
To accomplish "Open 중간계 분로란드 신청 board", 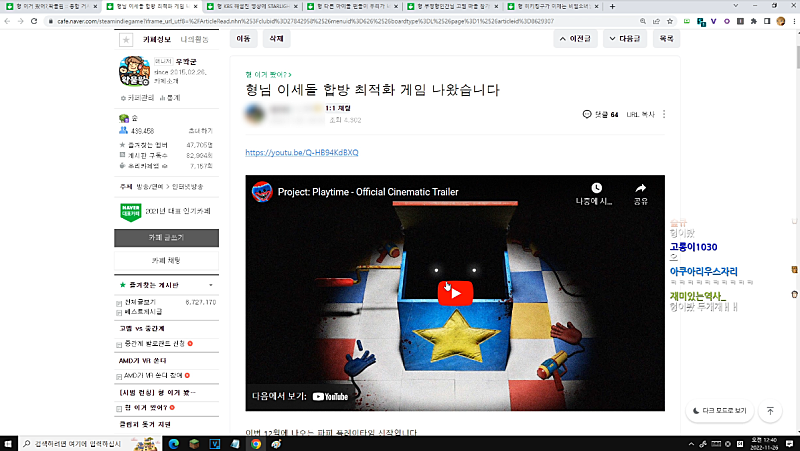I will (x=155, y=343).
